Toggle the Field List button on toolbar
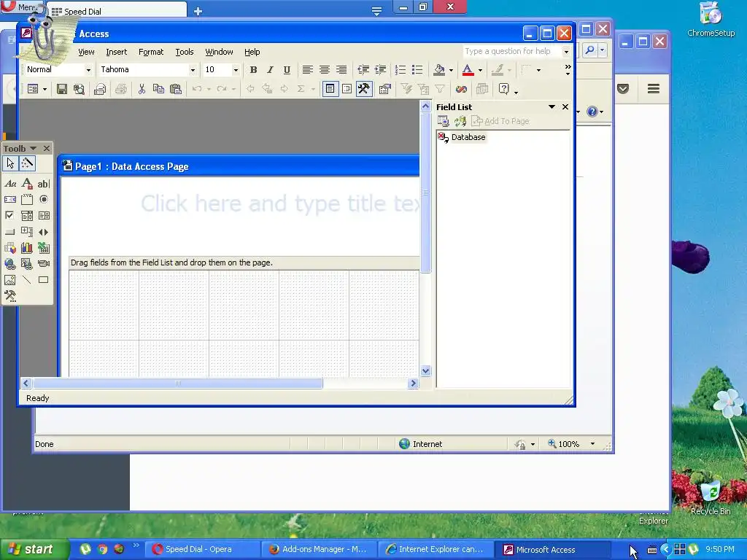The width and height of the screenshot is (747, 560). coord(330,89)
